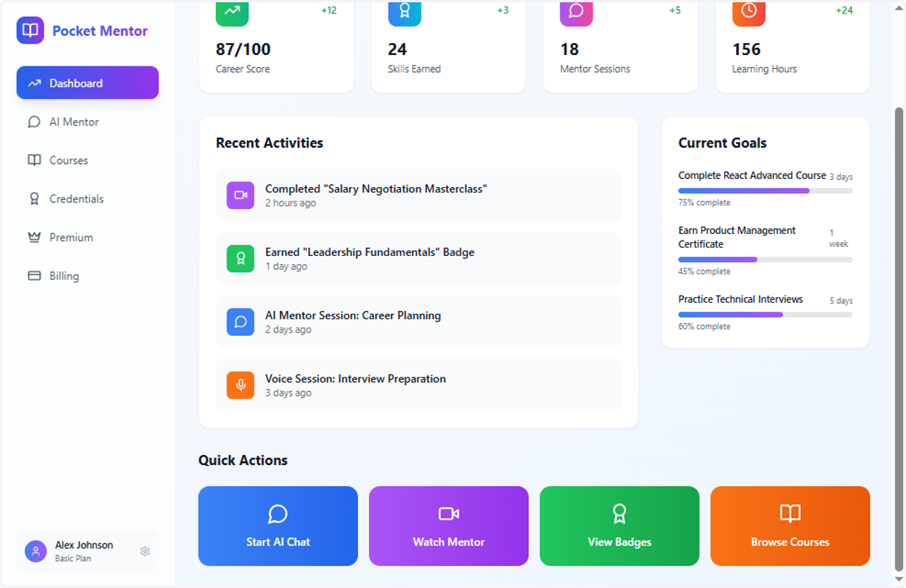The height and width of the screenshot is (588, 906).
Task: Click the Credentials ribbon sidebar icon
Action: coord(34,199)
